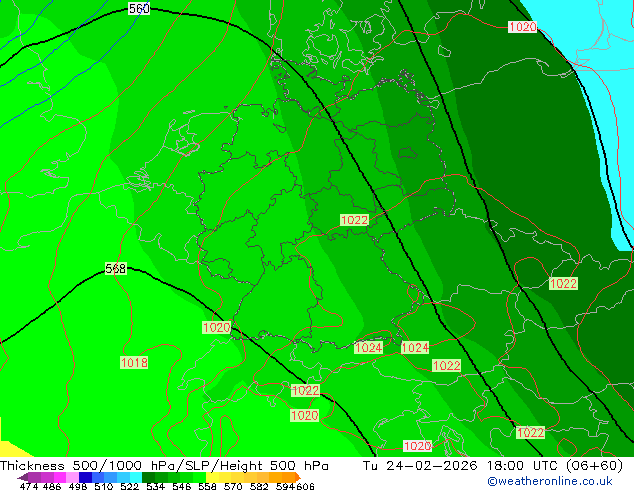This screenshot has width=634, height=490.
Task: Click the 1020 label directly below a 1022 label
Action: 305,415
